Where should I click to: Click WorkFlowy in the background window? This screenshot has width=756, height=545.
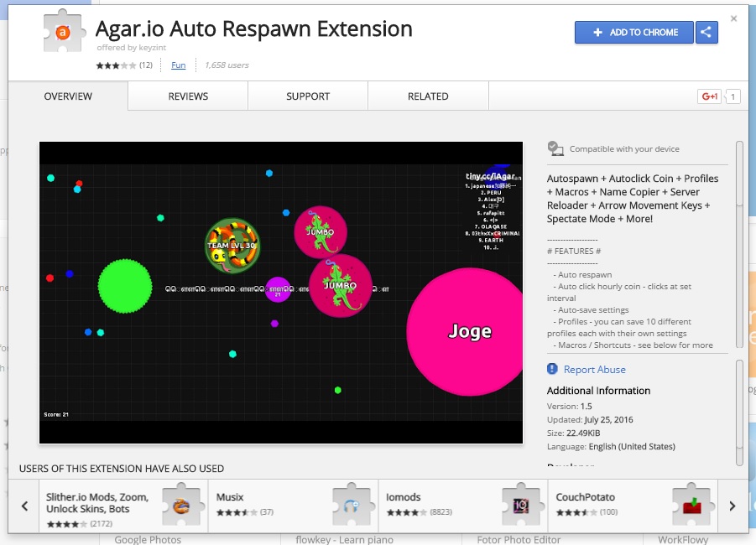(683, 540)
